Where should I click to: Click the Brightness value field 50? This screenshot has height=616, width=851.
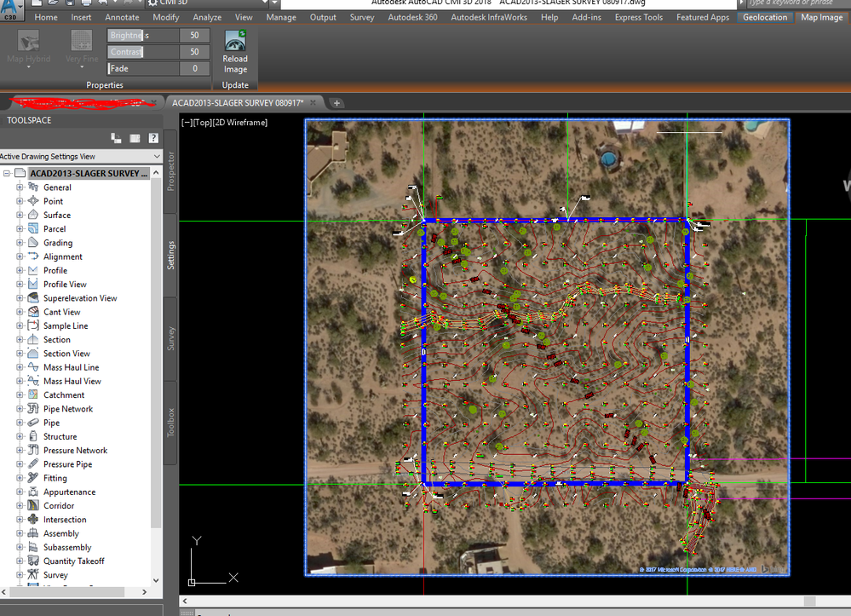pyautogui.click(x=194, y=35)
